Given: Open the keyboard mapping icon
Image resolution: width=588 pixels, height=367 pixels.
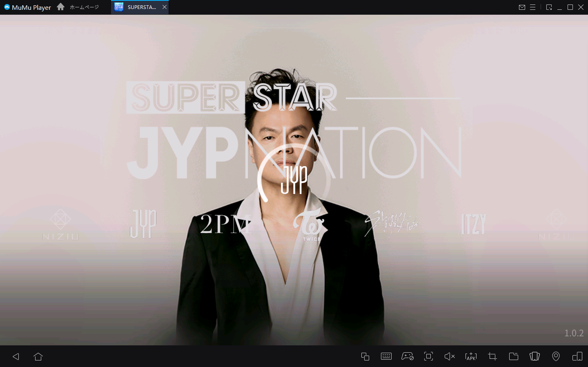Looking at the screenshot, I should pyautogui.click(x=386, y=356).
